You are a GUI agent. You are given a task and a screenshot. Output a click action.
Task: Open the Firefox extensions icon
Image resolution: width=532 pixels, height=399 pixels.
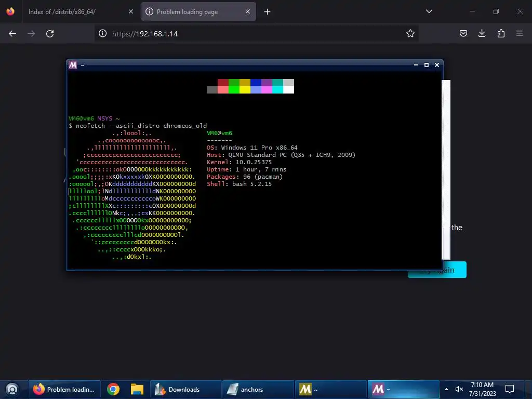click(501, 33)
